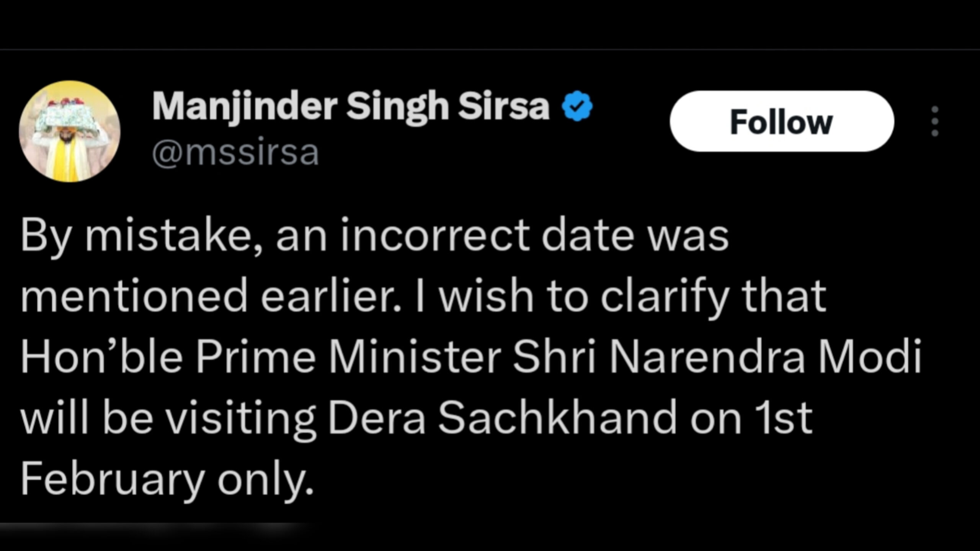Open Manjinder Singh Sirsa's profile picture

(x=70, y=131)
